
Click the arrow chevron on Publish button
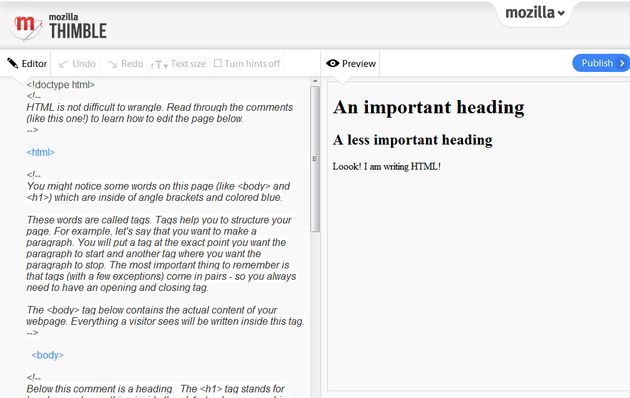[x=622, y=63]
